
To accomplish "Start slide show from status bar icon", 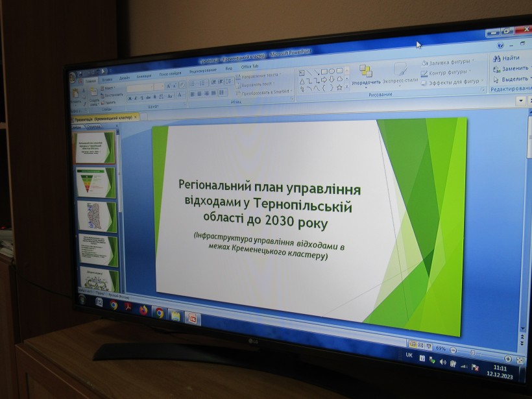I will coord(429,346).
